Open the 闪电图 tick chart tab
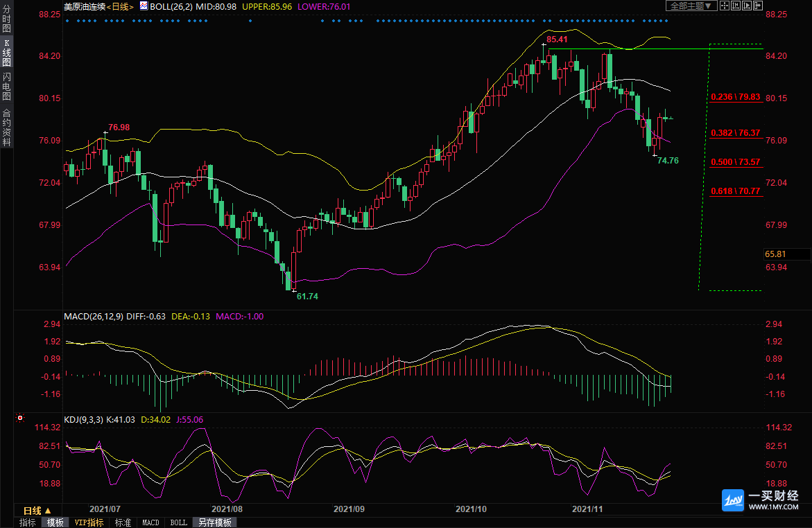812x528 pixels. pos(7,87)
